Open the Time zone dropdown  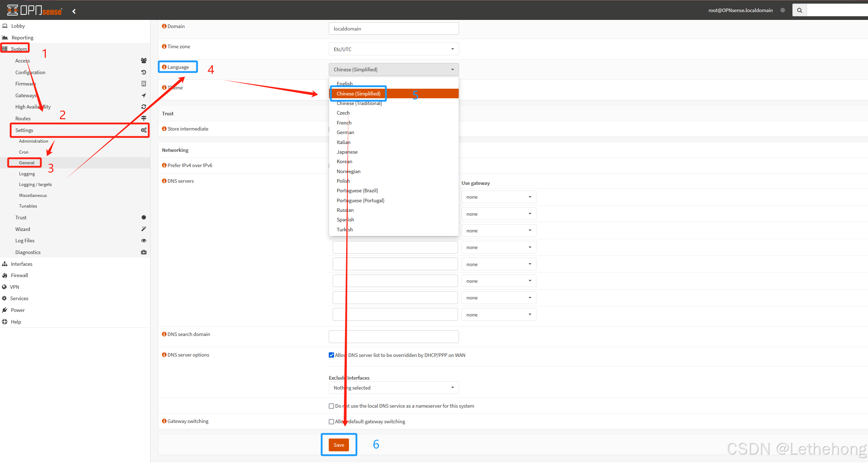393,49
